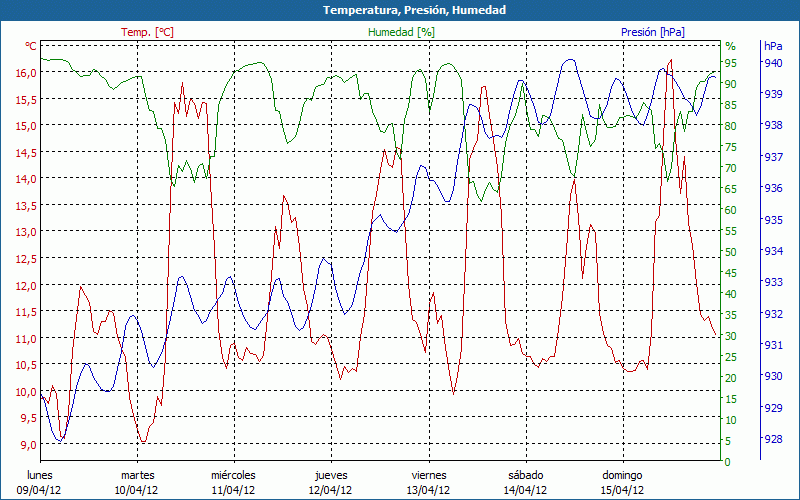
Task: Click the 95 humidity axis value
Action: pos(730,63)
